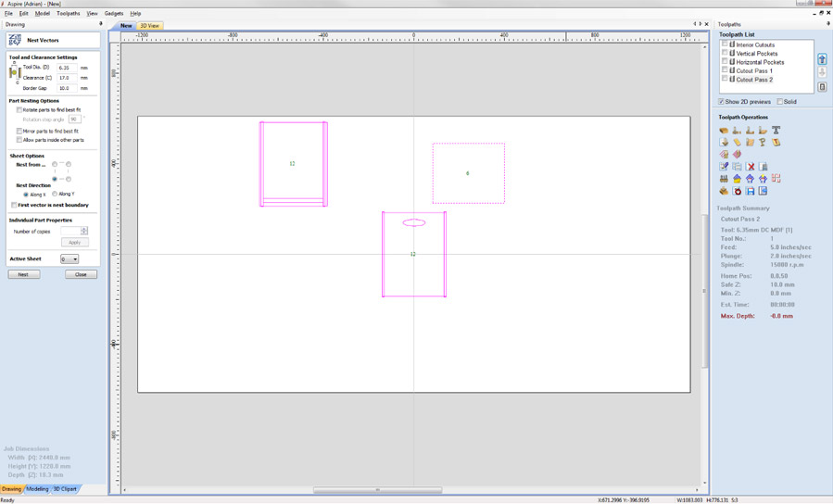The height and width of the screenshot is (504, 833).
Task: Click the Number of copies spinner arrows
Action: click(84, 231)
